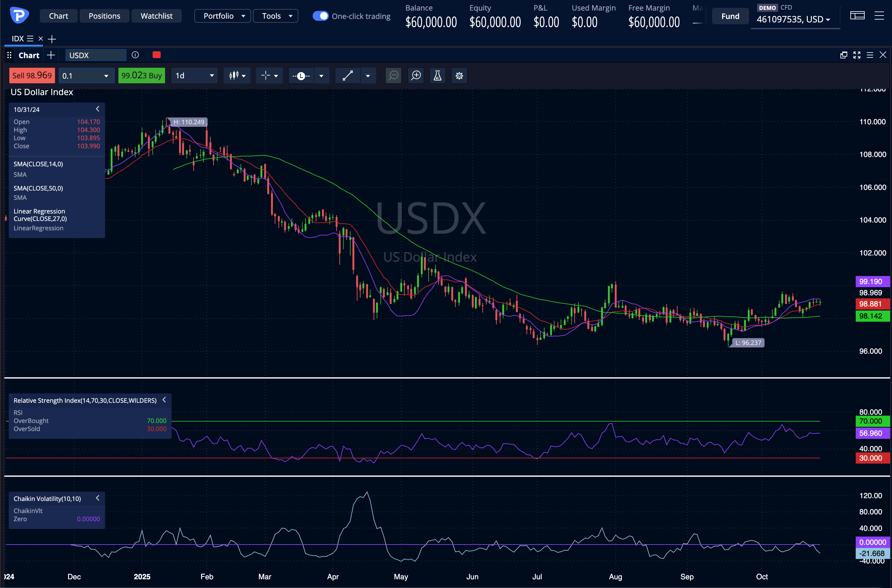Image resolution: width=892 pixels, height=588 pixels.
Task: Click the layout panel icon top right
Action: click(x=857, y=16)
